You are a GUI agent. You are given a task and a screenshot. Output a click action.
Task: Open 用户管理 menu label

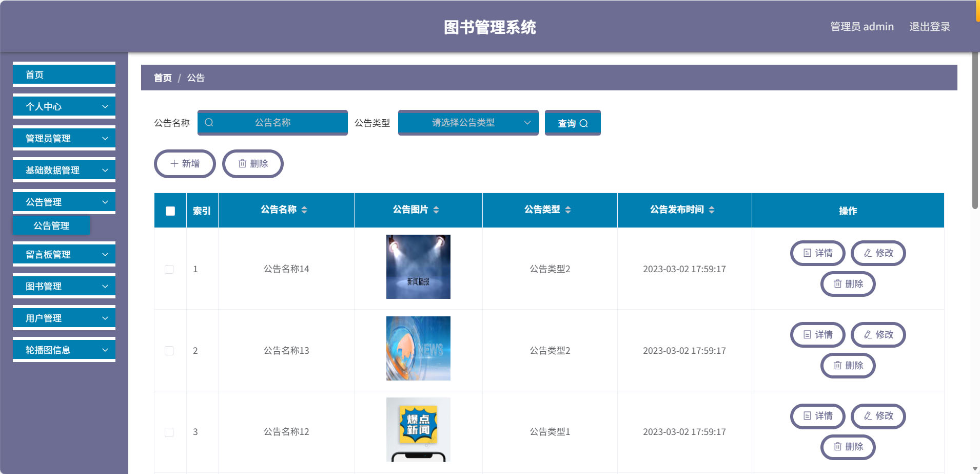[44, 318]
